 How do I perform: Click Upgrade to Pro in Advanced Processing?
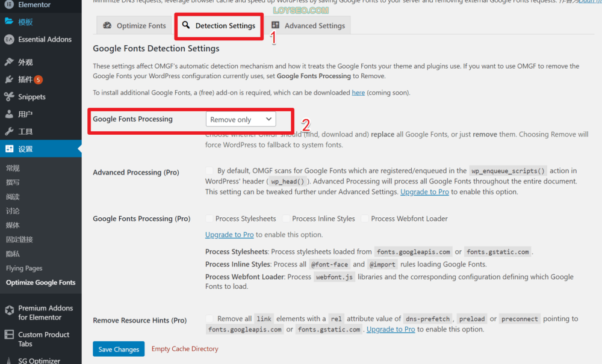tap(424, 192)
